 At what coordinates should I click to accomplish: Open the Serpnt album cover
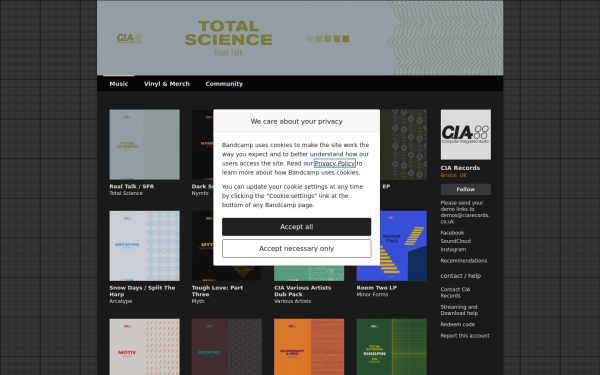tap(227, 347)
